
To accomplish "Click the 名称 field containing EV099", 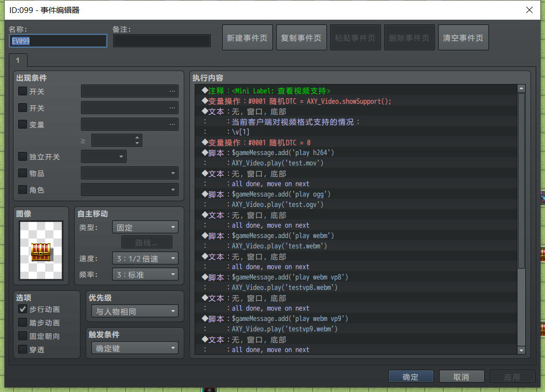I will click(58, 41).
